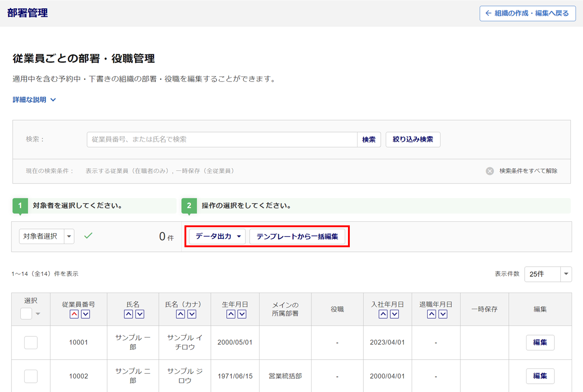
Task: Sort 退職年月日 descending arrow
Action: (443, 314)
